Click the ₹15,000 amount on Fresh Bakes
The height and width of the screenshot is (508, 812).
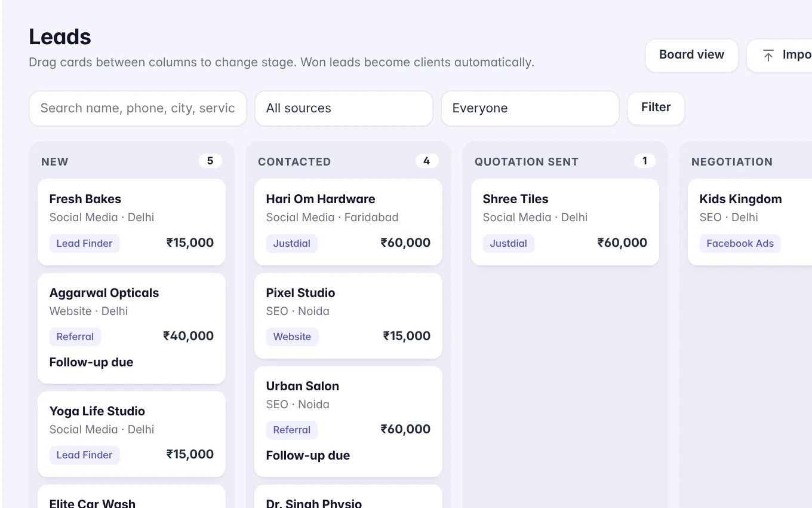click(190, 243)
